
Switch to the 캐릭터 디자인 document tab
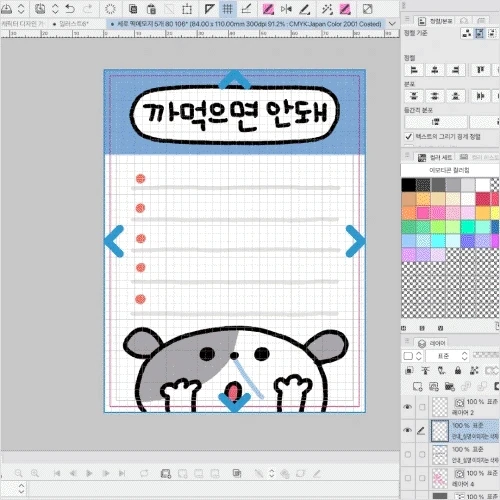coord(22,24)
